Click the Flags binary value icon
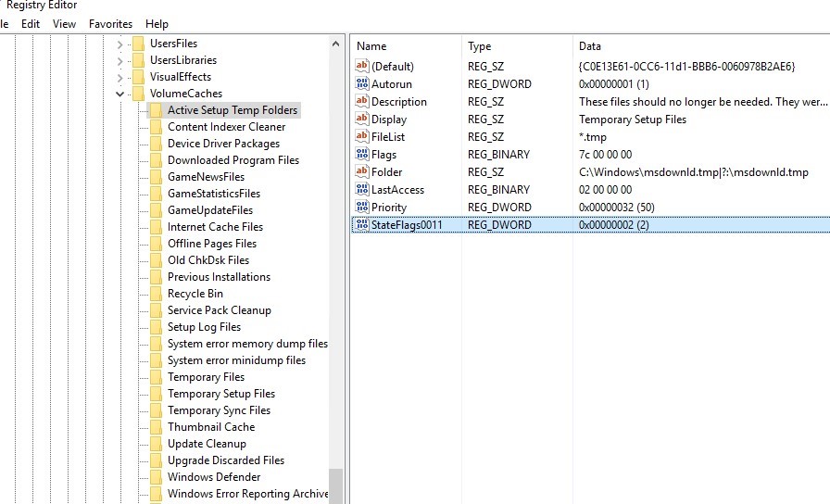The image size is (830, 504). point(361,155)
